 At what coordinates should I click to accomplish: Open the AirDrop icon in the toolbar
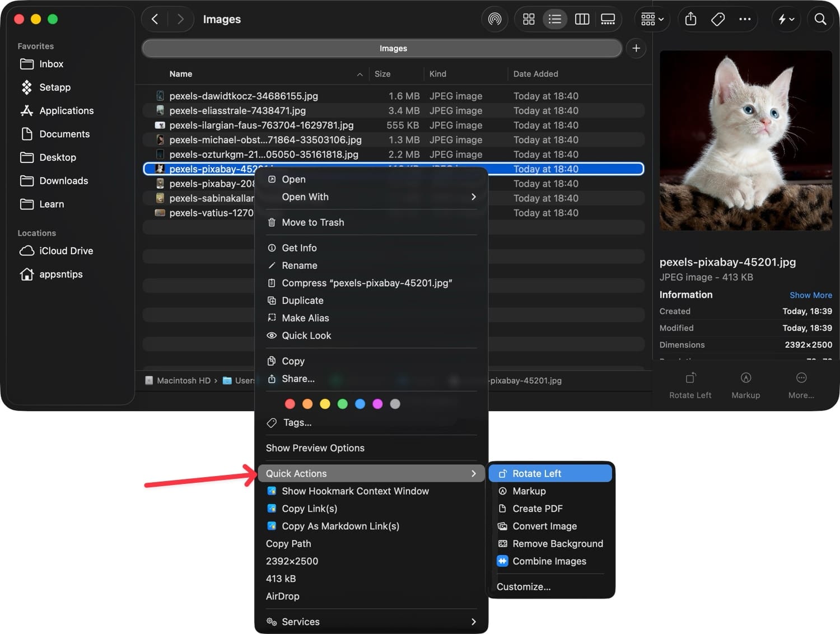[x=494, y=18]
